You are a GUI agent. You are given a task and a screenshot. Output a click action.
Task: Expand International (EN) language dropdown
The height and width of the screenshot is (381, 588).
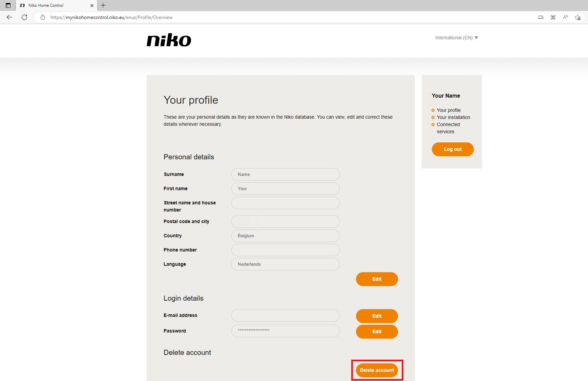456,38
